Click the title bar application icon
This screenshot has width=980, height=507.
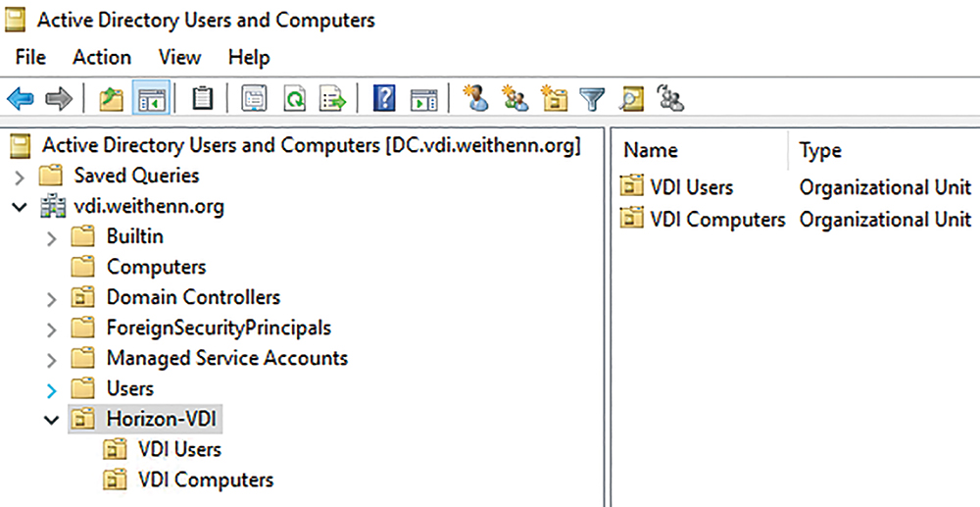pos(15,20)
